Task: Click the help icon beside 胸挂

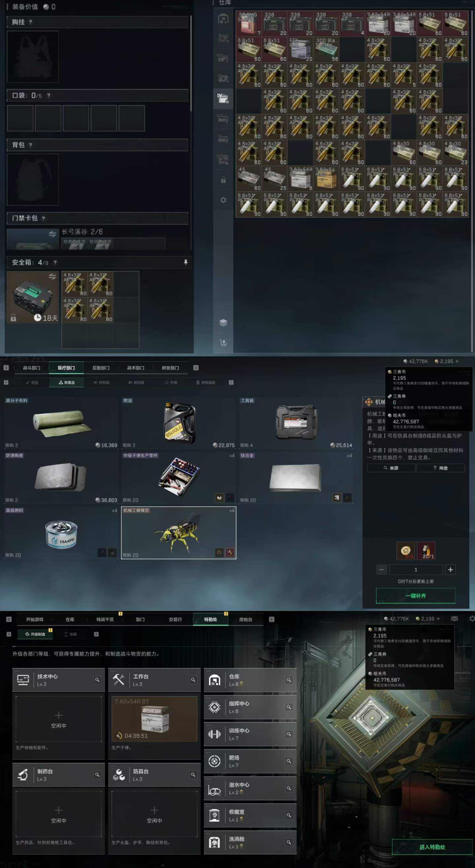Action: coord(30,22)
